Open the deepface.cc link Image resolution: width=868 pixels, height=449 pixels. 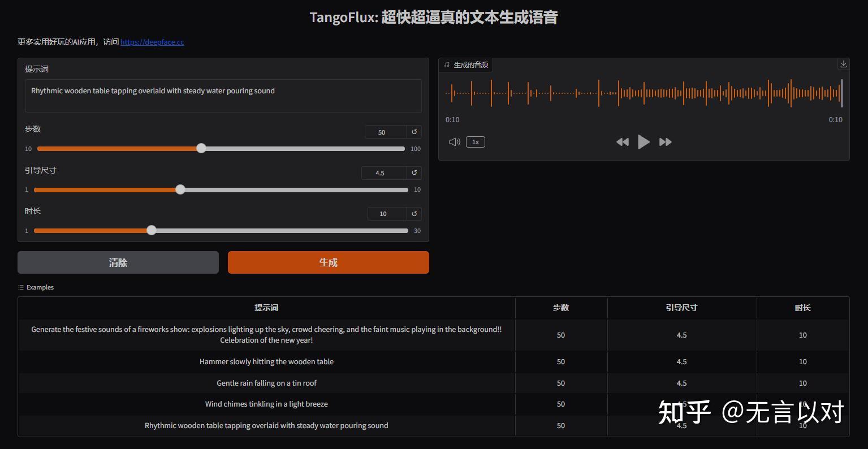[x=152, y=42]
